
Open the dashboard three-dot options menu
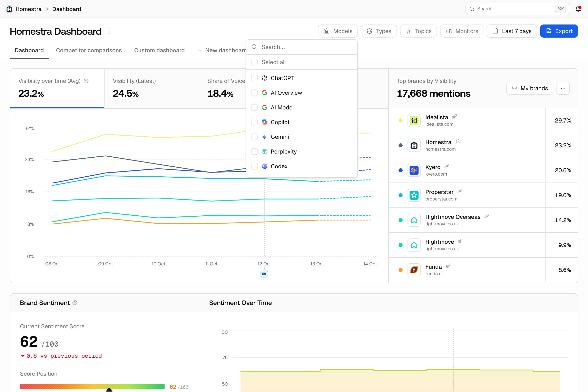109,31
